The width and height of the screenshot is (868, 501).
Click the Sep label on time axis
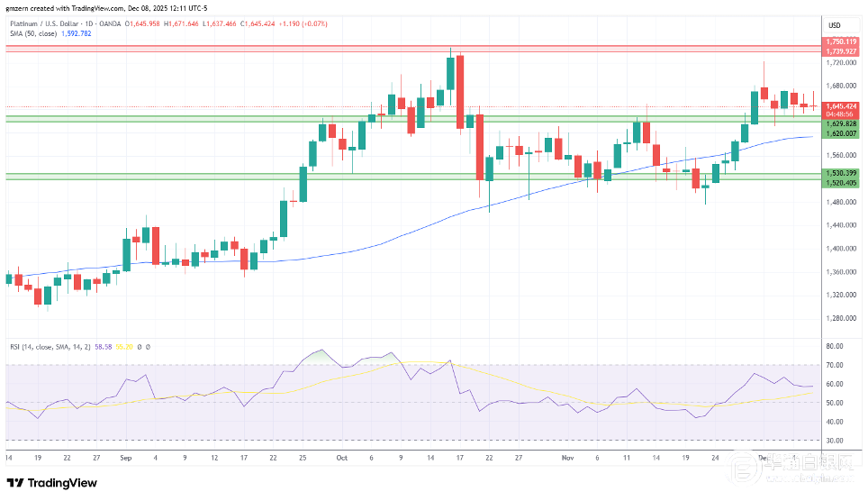click(125, 458)
